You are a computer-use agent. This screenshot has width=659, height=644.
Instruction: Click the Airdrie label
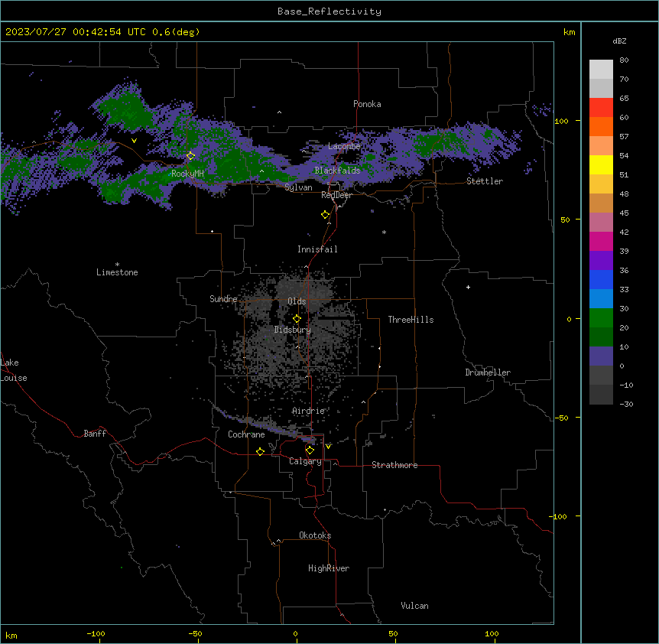tap(308, 411)
